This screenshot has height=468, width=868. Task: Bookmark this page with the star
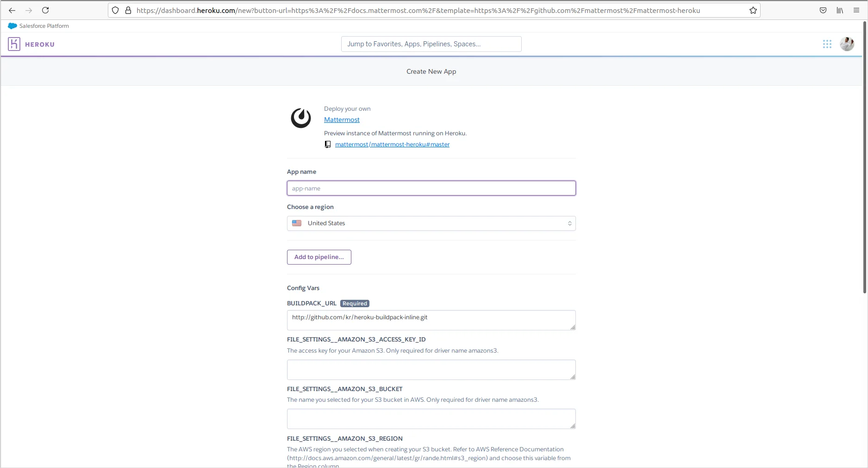tap(753, 10)
